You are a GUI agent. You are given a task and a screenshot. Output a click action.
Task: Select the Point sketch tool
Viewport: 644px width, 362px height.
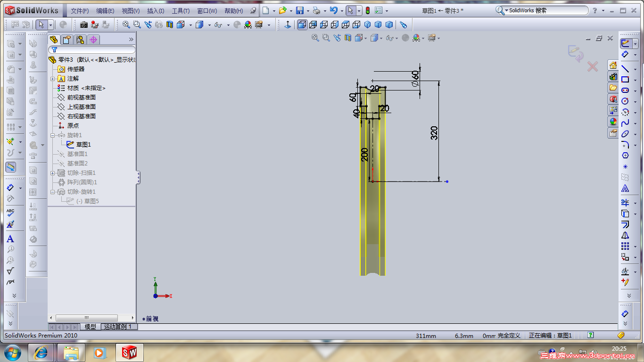click(x=625, y=166)
